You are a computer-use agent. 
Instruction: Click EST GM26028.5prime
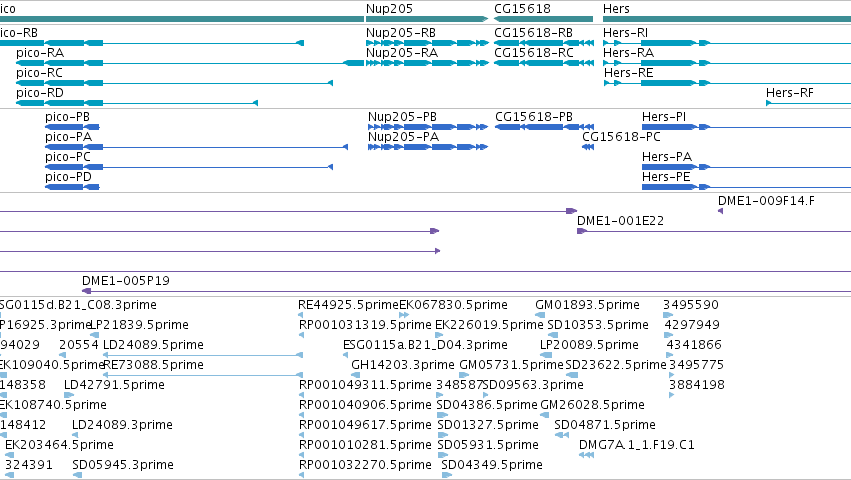[x=593, y=405]
